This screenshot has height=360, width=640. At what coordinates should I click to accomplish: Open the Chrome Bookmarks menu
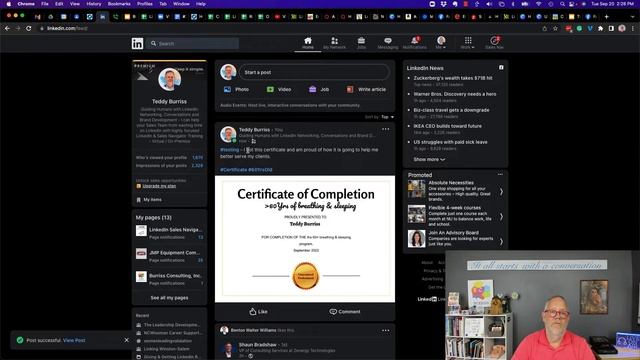119,4
